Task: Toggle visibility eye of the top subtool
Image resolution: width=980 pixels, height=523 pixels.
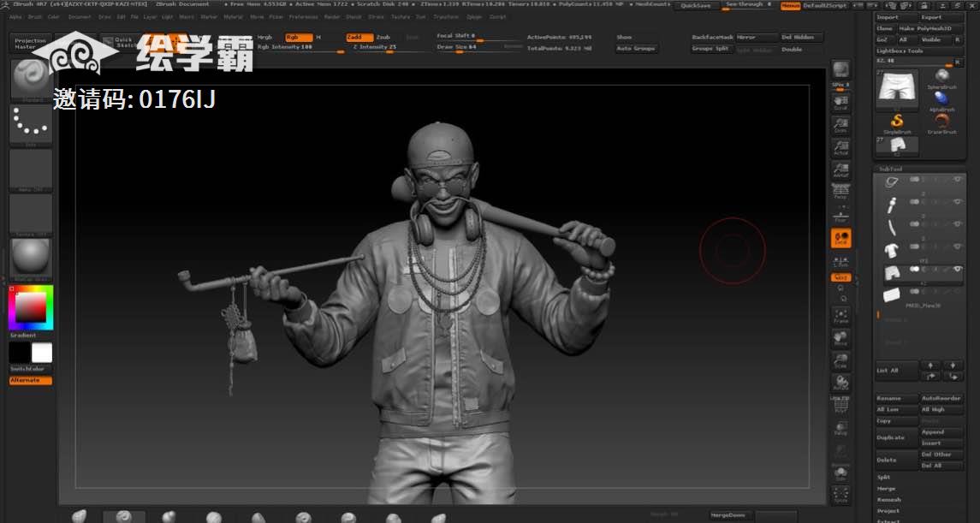Action: coord(958,180)
